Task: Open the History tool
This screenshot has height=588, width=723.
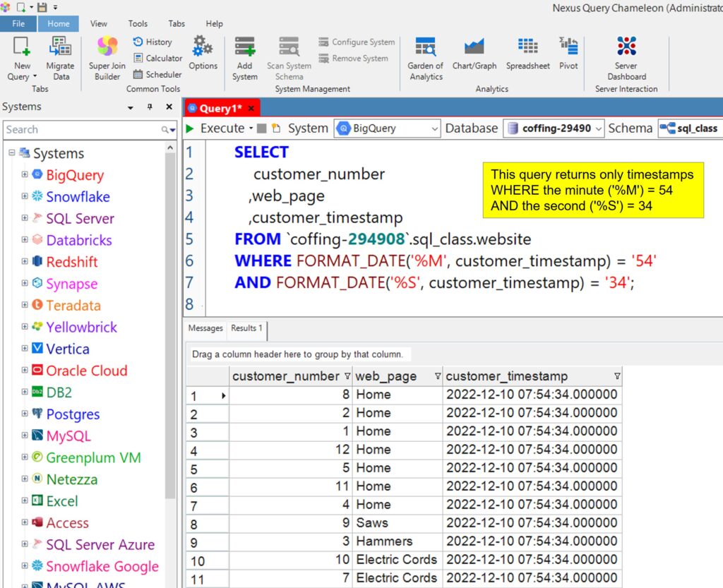Action: coord(153,42)
